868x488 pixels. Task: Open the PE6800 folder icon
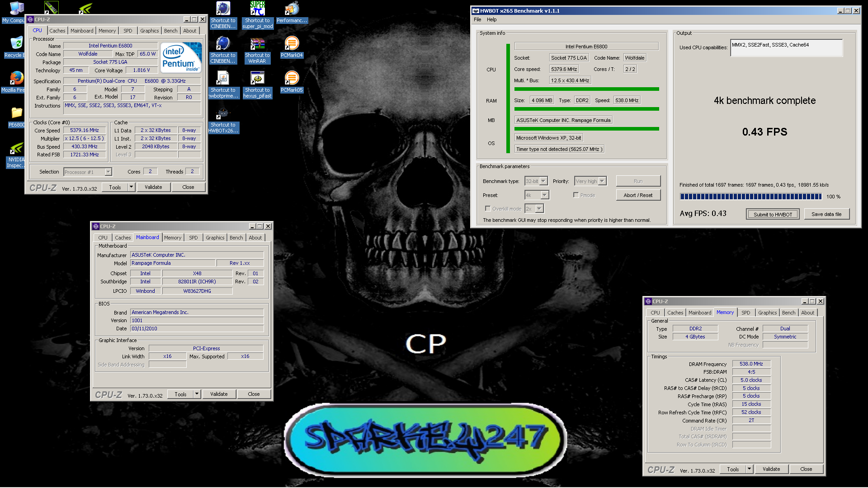[x=16, y=117]
